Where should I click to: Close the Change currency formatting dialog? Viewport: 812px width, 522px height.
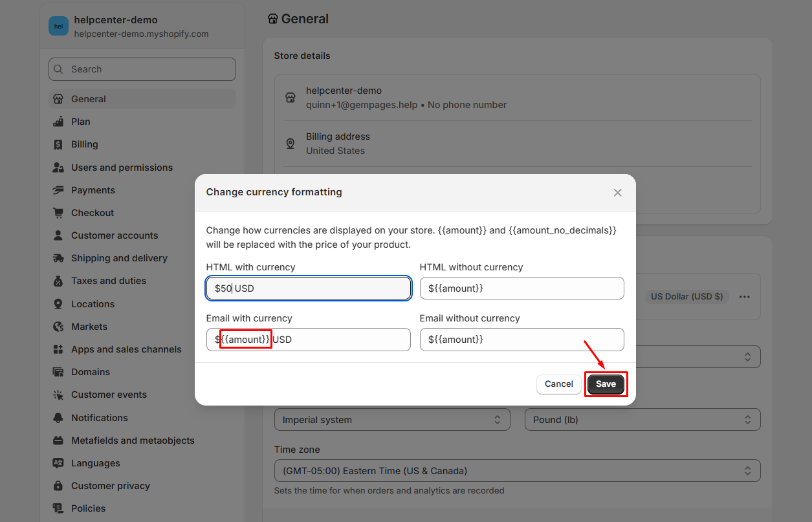[617, 193]
